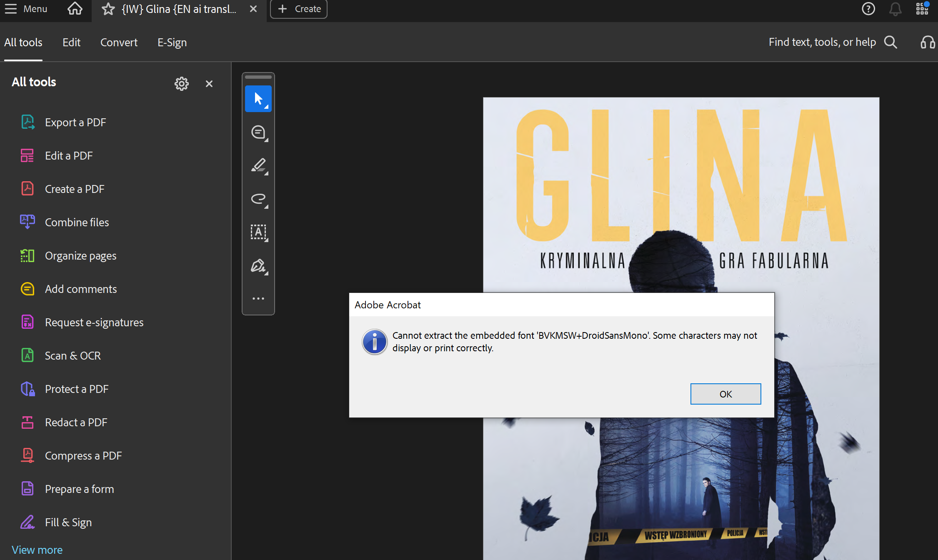Open the hamburger Menu icon
The image size is (938, 560).
pos(11,9)
